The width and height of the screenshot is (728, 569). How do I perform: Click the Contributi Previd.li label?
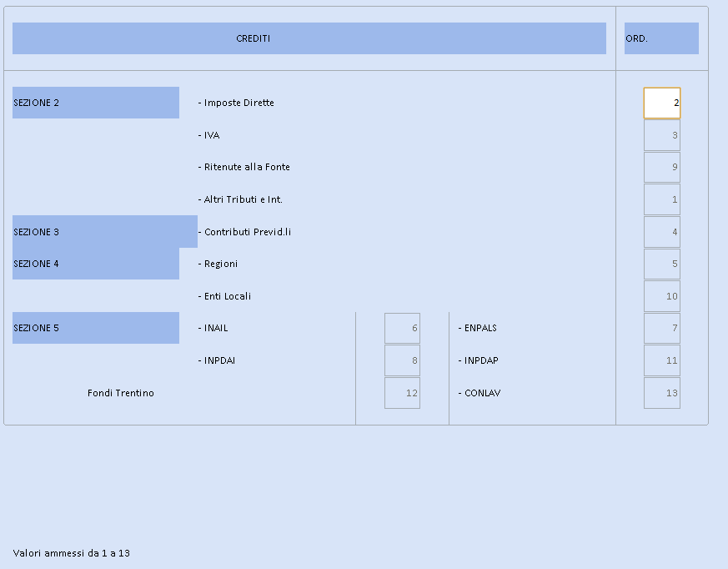coord(244,232)
